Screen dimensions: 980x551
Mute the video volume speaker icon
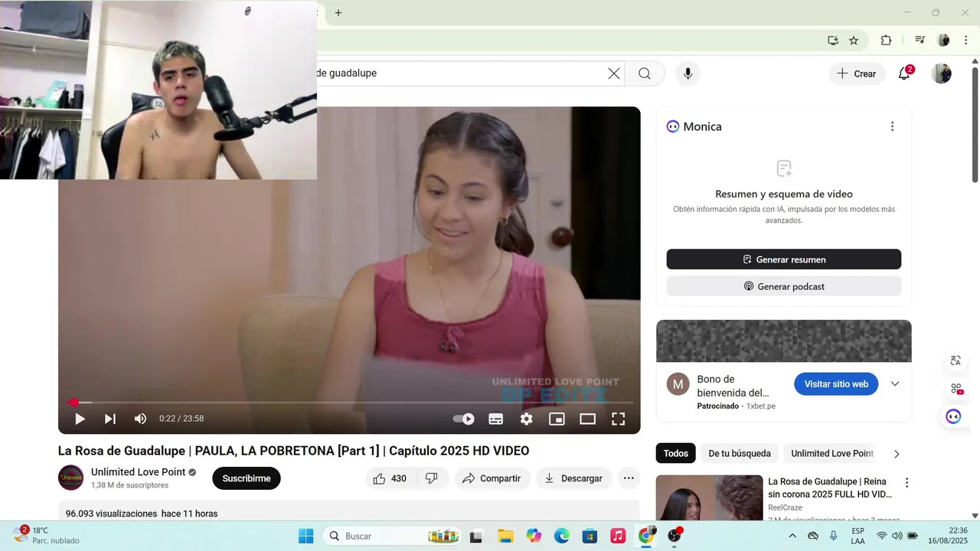[x=140, y=419]
